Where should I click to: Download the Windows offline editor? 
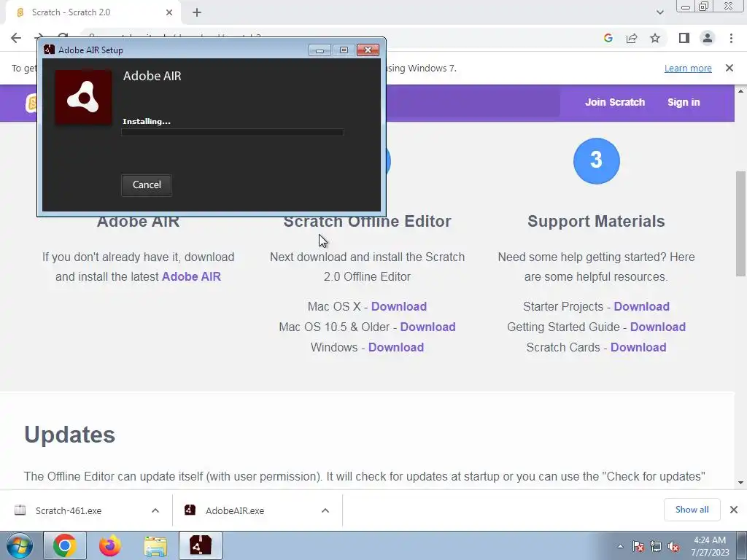tap(396, 347)
